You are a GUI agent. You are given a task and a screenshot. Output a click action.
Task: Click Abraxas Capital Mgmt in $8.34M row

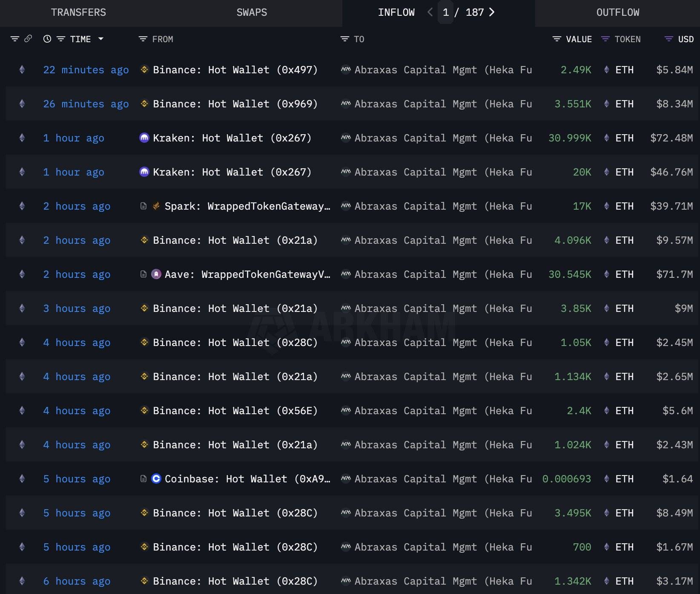[x=443, y=104]
